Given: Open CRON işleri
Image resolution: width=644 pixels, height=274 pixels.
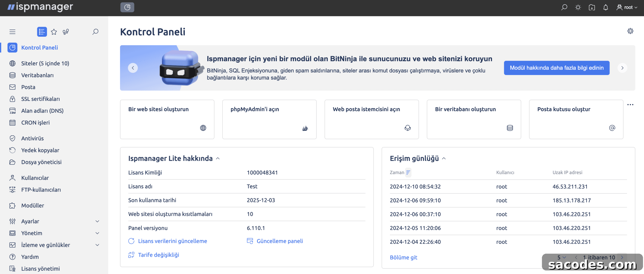Looking at the screenshot, I should (x=35, y=123).
